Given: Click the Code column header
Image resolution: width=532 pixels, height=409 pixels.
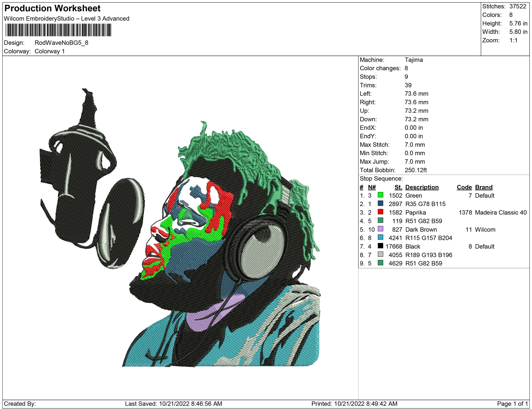Looking at the screenshot, I should [464, 187].
